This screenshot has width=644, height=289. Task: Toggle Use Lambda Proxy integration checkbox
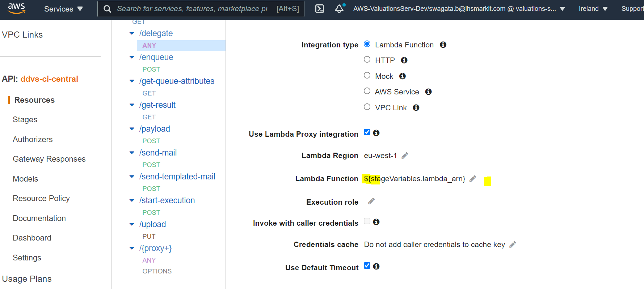(x=367, y=132)
